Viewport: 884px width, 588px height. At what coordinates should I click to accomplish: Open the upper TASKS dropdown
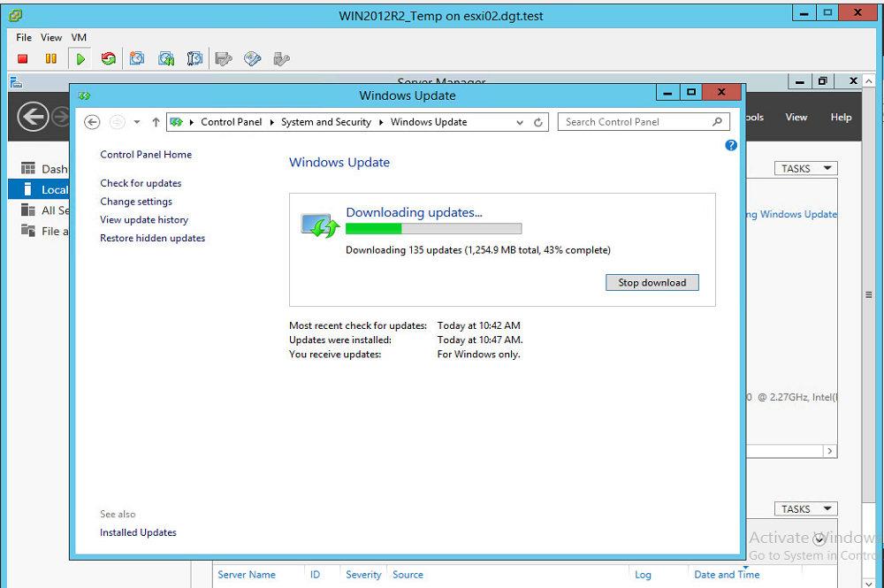(805, 169)
